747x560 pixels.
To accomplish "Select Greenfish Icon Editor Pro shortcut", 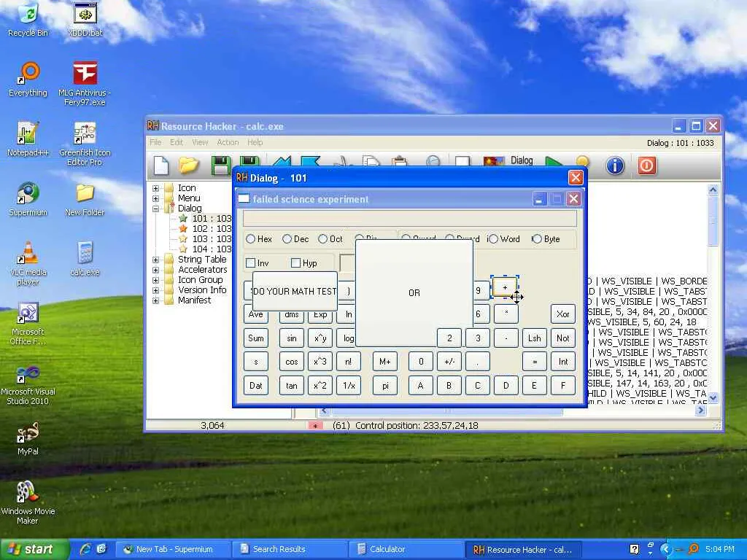I will 85,144.
